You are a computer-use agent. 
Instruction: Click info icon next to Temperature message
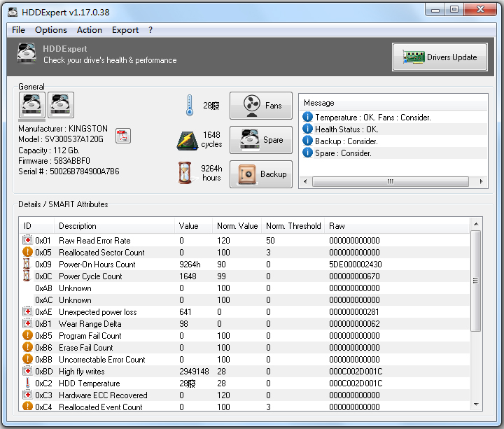(x=307, y=117)
